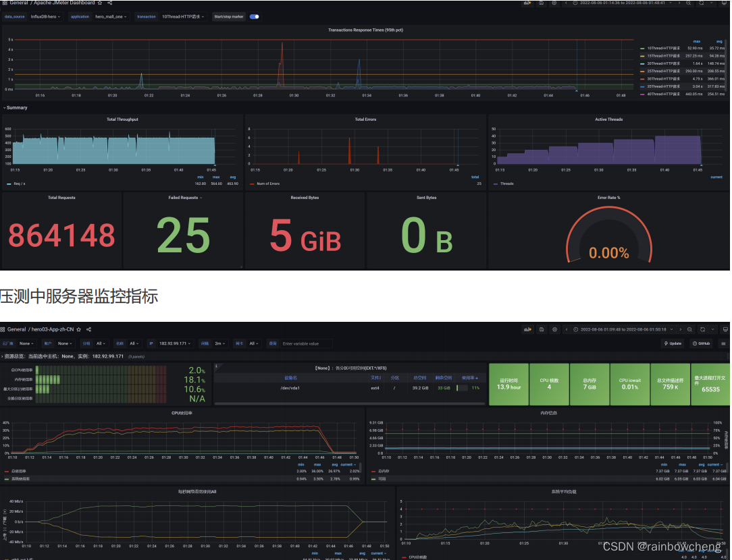
Task: Click the /dev/vda1 table row
Action: point(350,388)
